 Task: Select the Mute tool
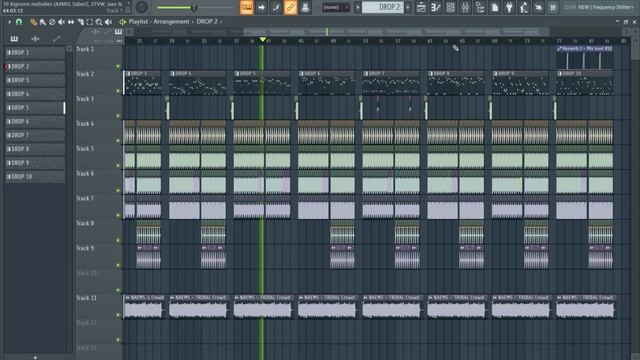pyautogui.click(x=61, y=22)
